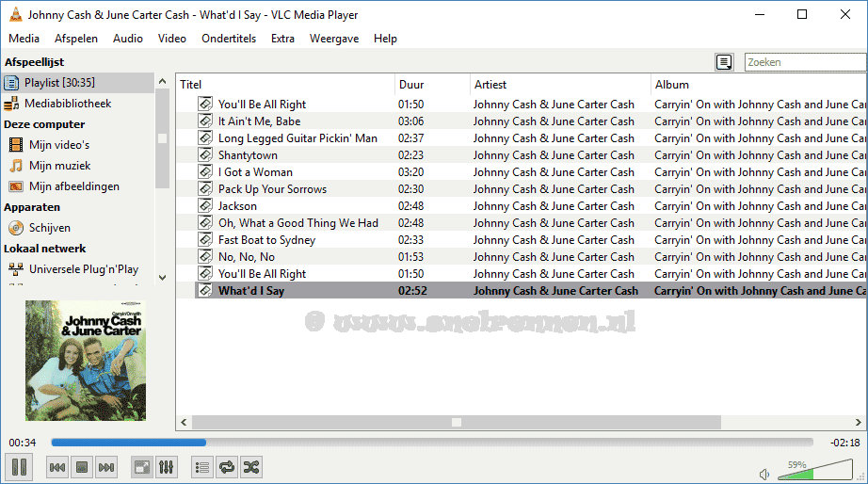Viewport: 868px width, 484px height.
Task: Open the Audio menu
Action: [128, 39]
